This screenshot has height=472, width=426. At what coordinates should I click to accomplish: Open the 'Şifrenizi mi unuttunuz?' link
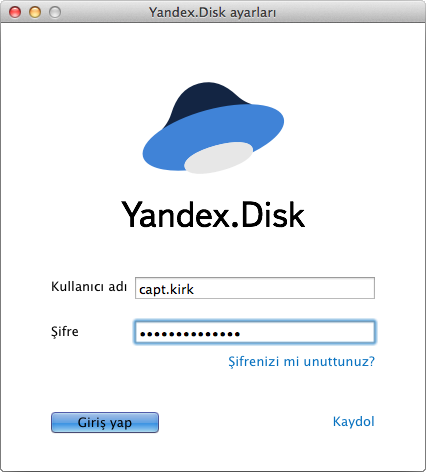(302, 361)
